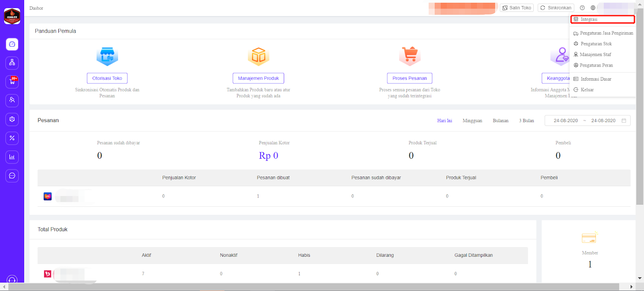Open the product box icon in sidebar
The image size is (644, 291).
(12, 119)
